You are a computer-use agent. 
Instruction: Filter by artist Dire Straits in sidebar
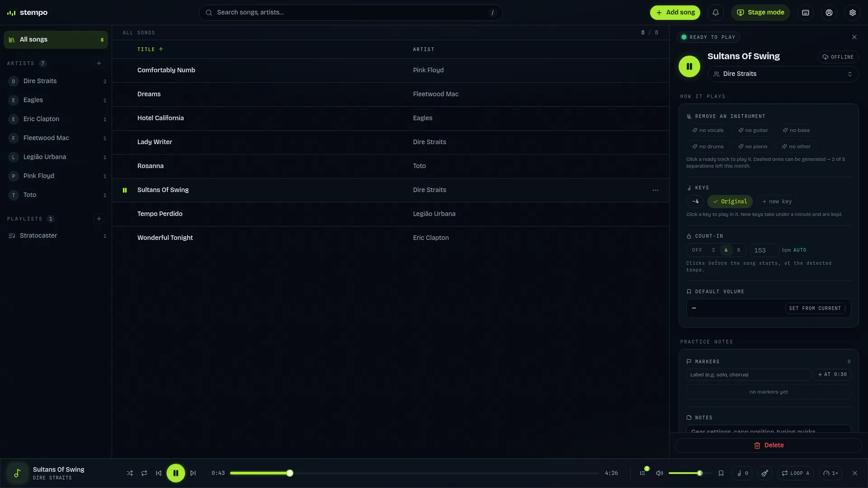point(56,81)
